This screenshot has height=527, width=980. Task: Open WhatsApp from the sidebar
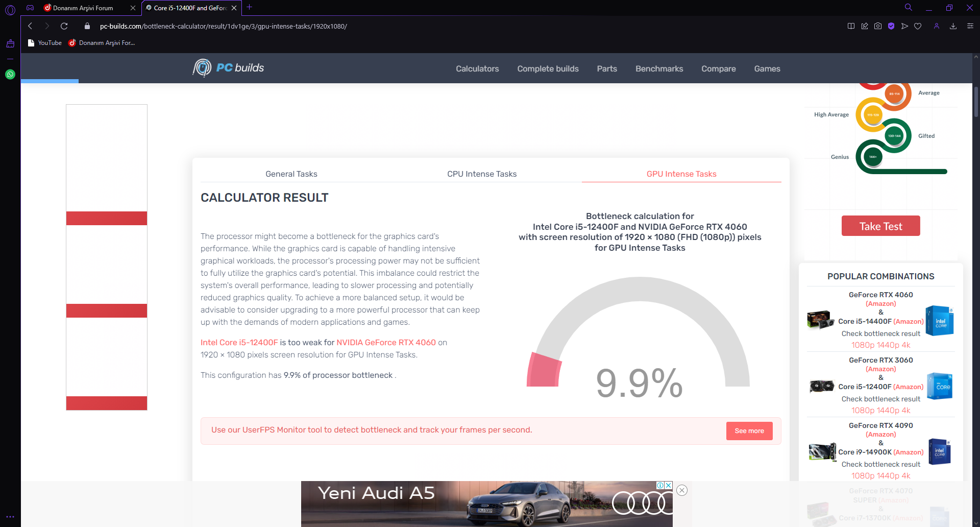(10, 75)
